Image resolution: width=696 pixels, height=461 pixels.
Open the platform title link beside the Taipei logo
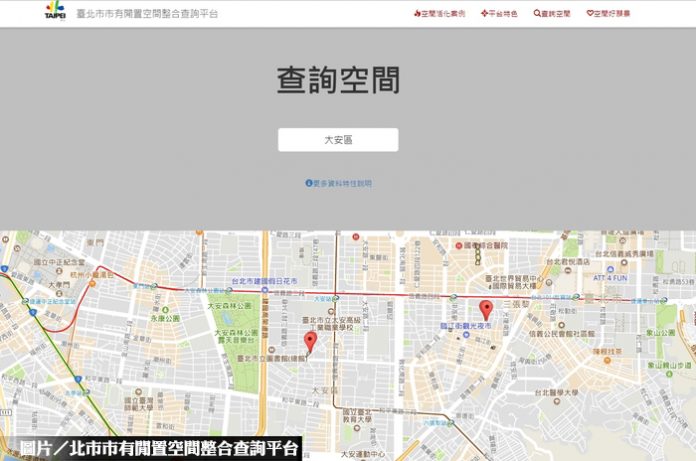click(x=147, y=14)
